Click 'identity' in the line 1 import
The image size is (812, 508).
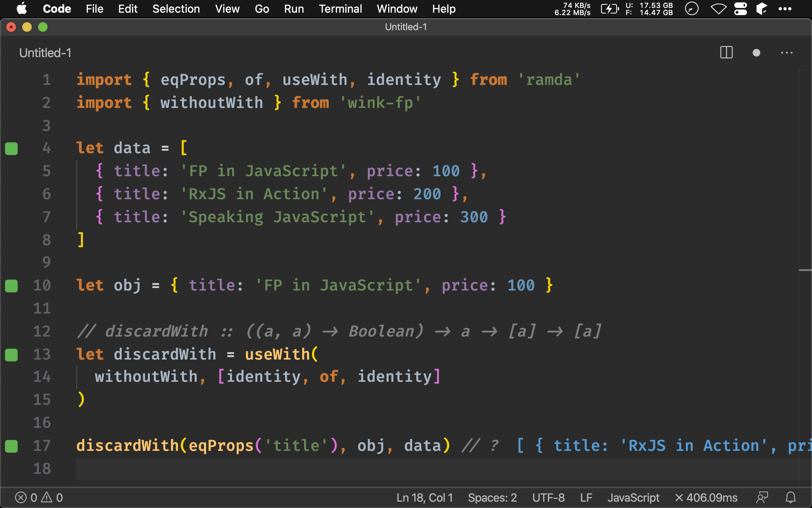point(404,80)
